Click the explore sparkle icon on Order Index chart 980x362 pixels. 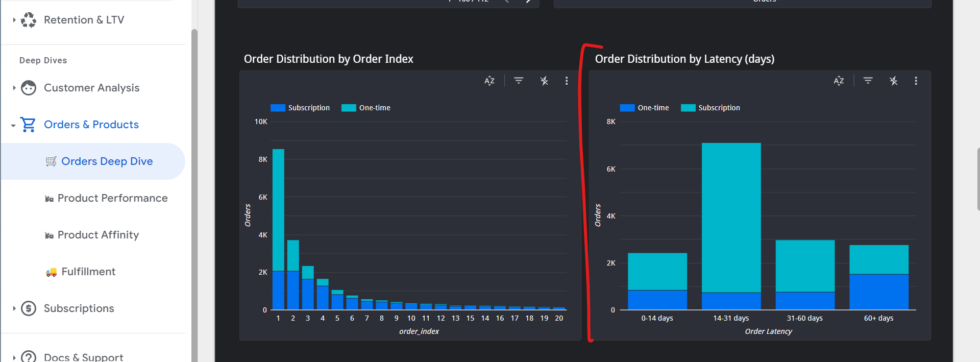544,81
